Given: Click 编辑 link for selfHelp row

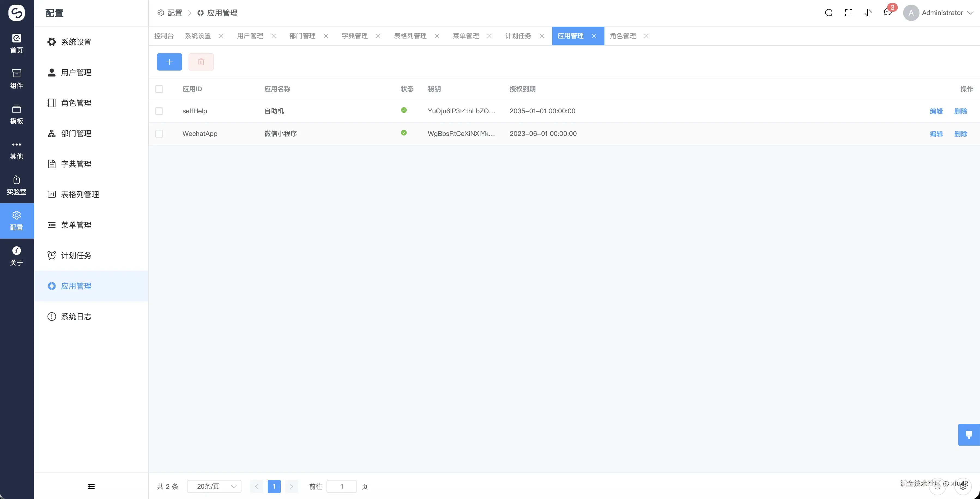Looking at the screenshot, I should point(936,111).
